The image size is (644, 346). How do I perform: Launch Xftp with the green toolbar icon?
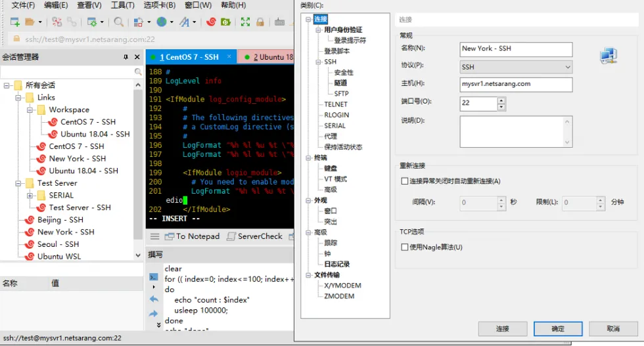click(225, 22)
